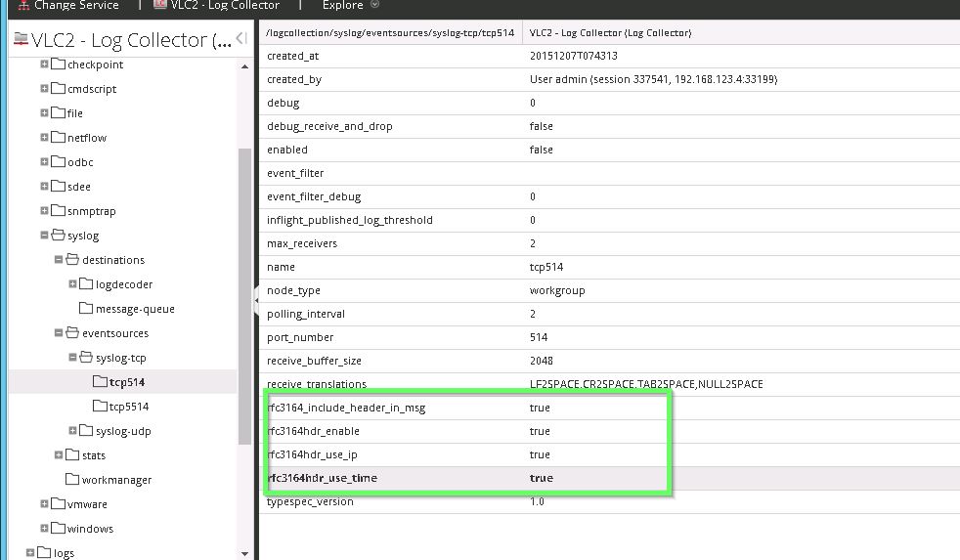The image size is (960, 560).
Task: Collapse the left tree panel arrow
Action: 241,38
